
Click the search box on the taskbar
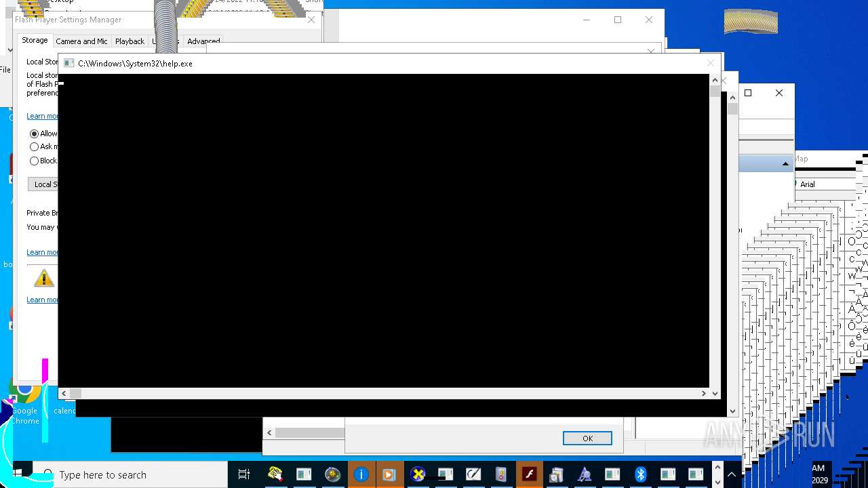click(x=132, y=474)
